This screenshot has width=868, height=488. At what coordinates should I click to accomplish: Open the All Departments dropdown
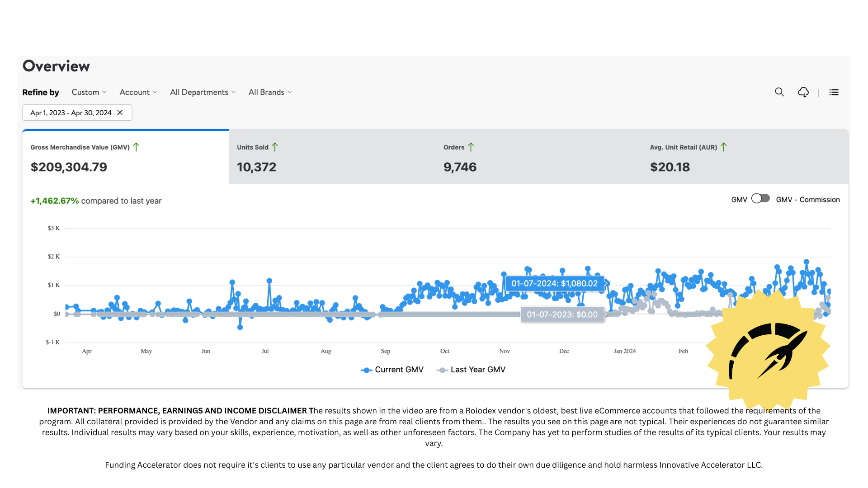203,92
